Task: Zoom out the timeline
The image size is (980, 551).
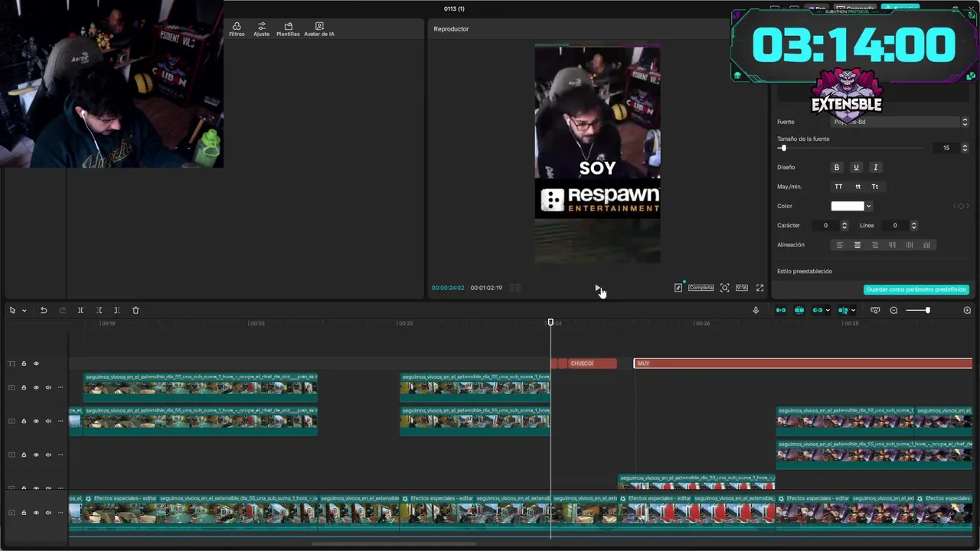Action: pos(893,310)
